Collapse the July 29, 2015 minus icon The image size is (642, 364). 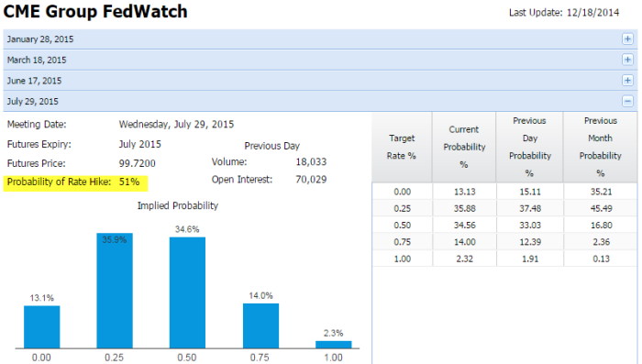tap(627, 101)
